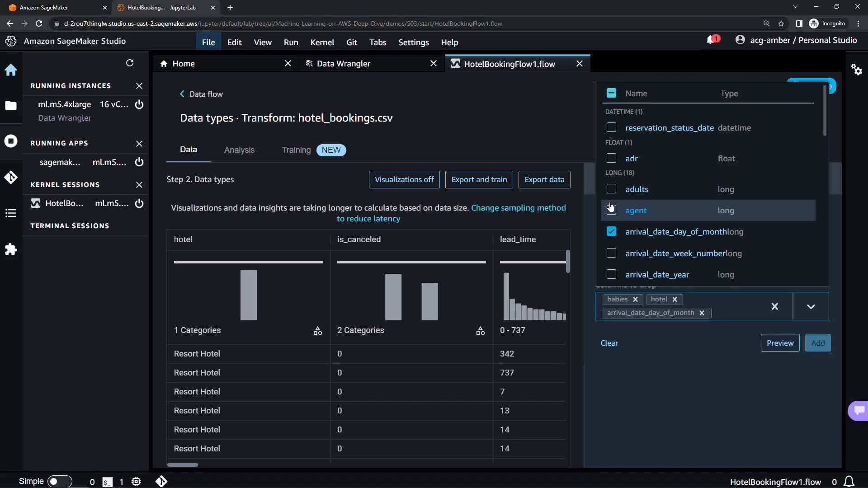Check the adults column checkbox

point(611,189)
